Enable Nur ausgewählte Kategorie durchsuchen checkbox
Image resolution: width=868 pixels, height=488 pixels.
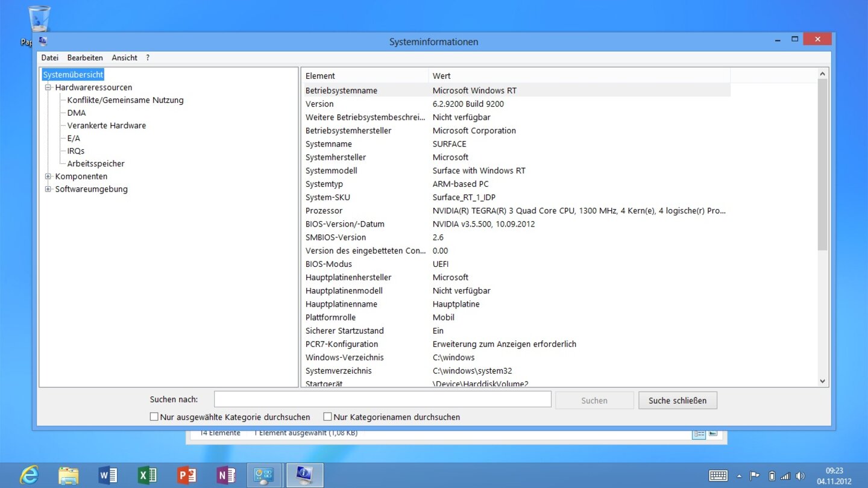click(154, 417)
